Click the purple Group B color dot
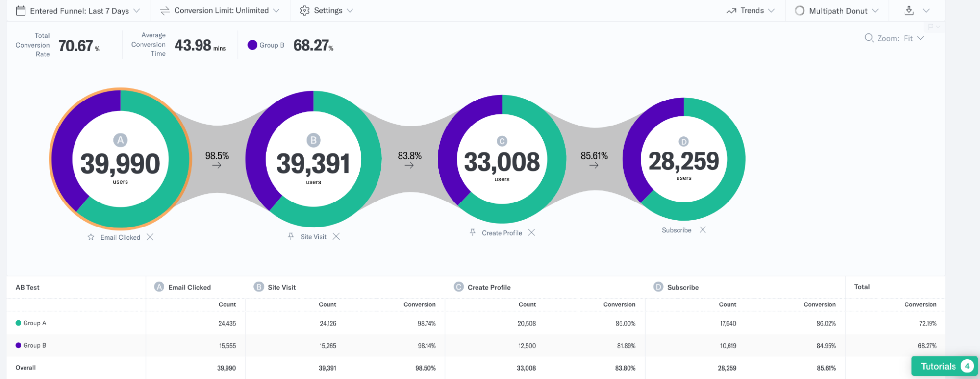980x379 pixels. pos(252,45)
